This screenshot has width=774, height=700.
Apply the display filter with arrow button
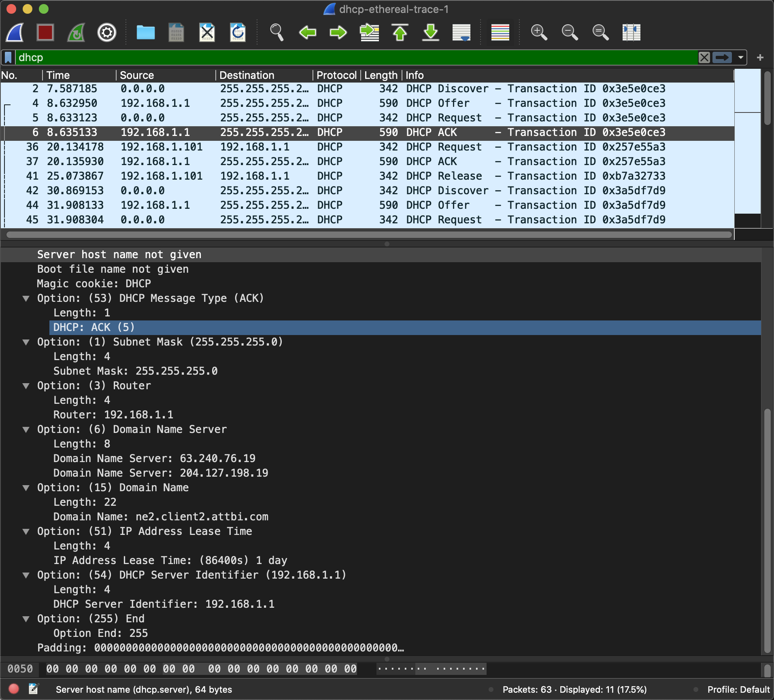[722, 57]
